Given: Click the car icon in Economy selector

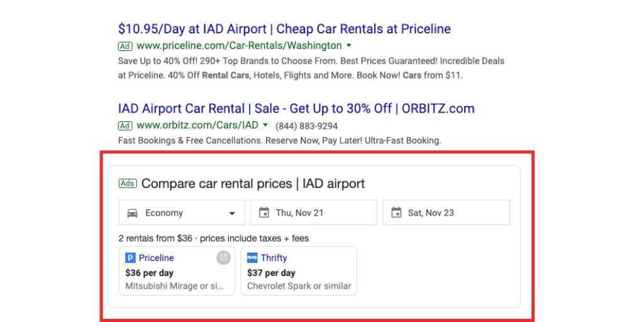Looking at the screenshot, I should pos(132,213).
